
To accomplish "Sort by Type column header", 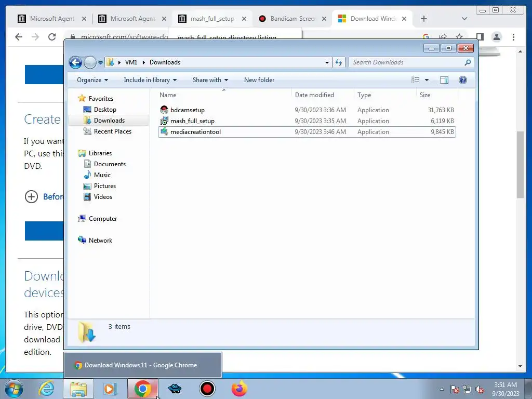I will (x=385, y=95).
